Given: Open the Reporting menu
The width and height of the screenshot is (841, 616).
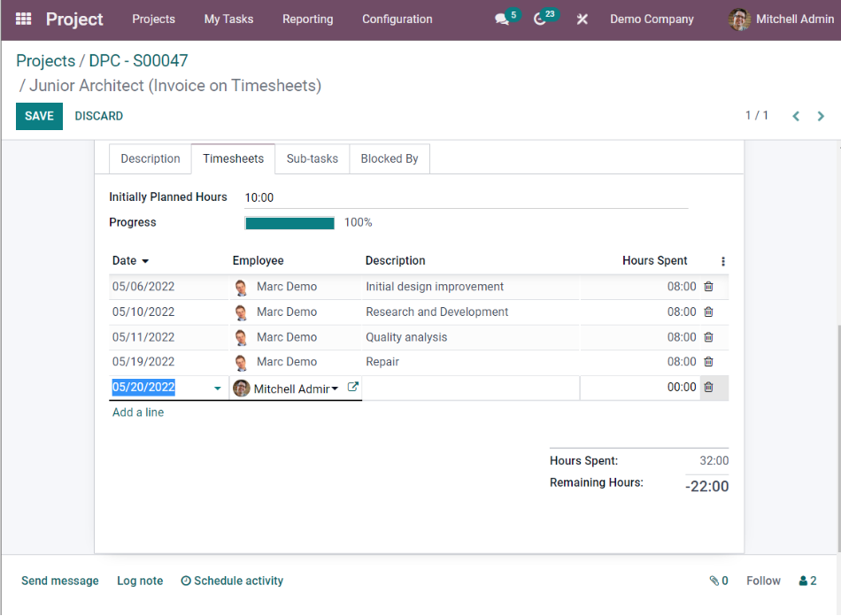Looking at the screenshot, I should click(307, 19).
